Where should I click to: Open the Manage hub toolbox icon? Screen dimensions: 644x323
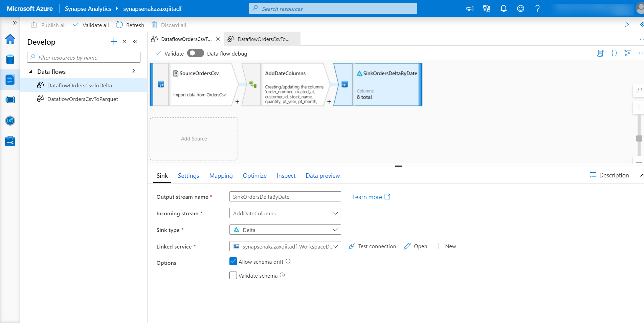[10, 141]
